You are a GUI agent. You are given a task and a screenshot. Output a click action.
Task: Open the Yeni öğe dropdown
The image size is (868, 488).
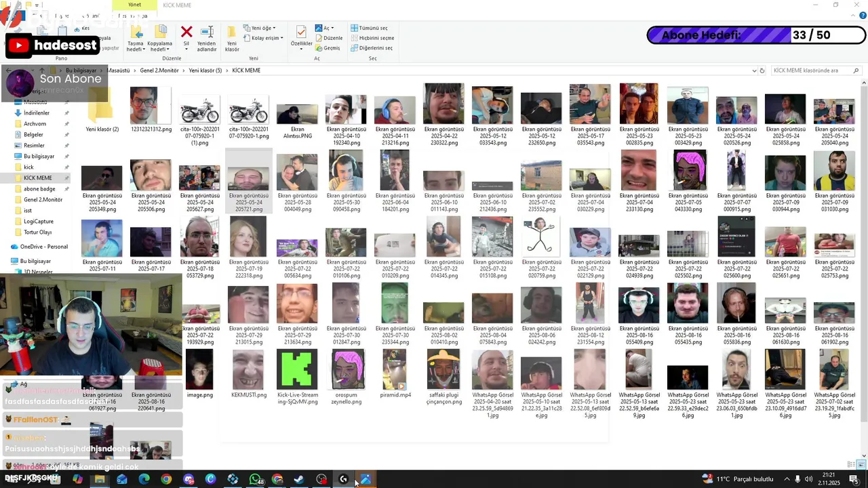click(260, 28)
